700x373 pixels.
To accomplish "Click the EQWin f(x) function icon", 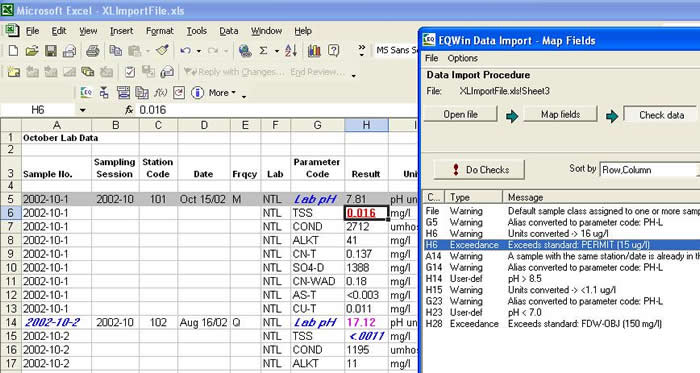I will pyautogui.click(x=160, y=92).
